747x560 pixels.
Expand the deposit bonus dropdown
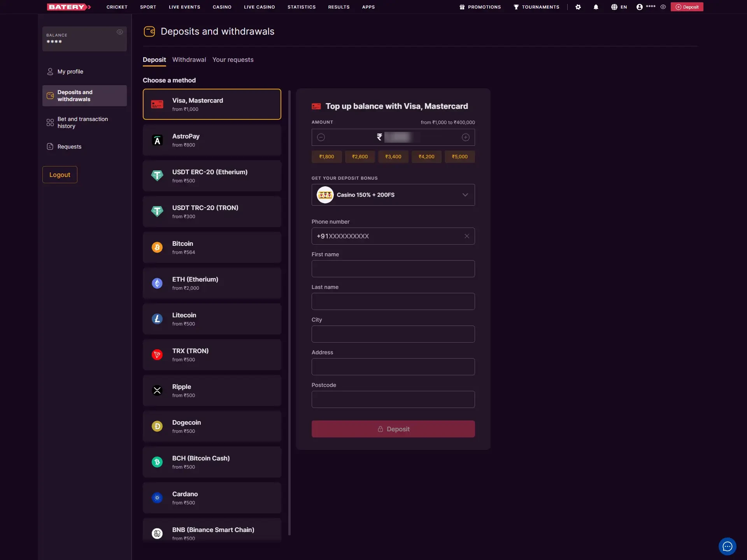click(465, 195)
